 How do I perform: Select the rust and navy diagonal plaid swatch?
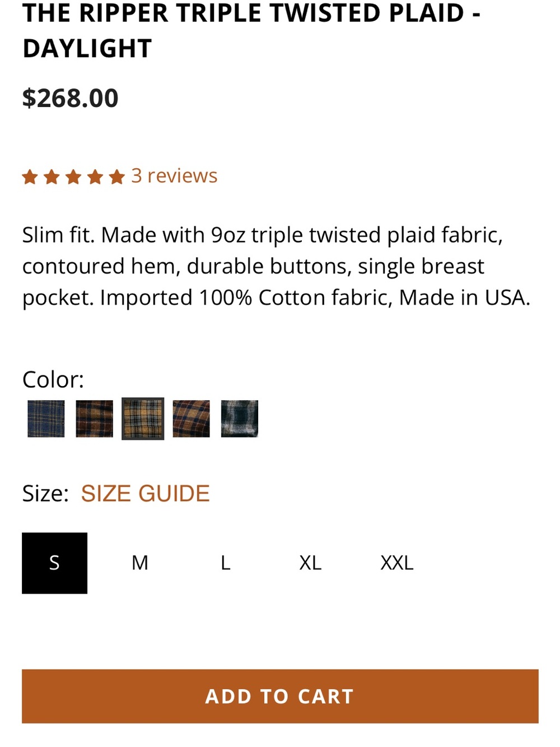point(191,419)
